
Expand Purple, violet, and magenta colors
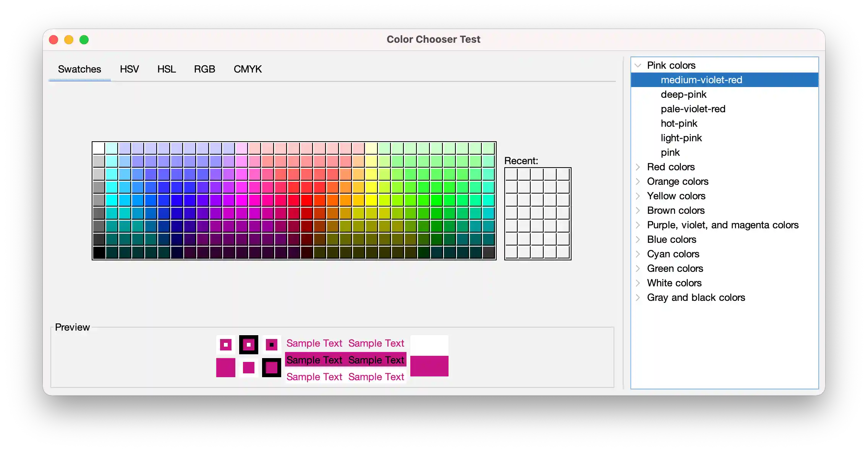click(638, 225)
